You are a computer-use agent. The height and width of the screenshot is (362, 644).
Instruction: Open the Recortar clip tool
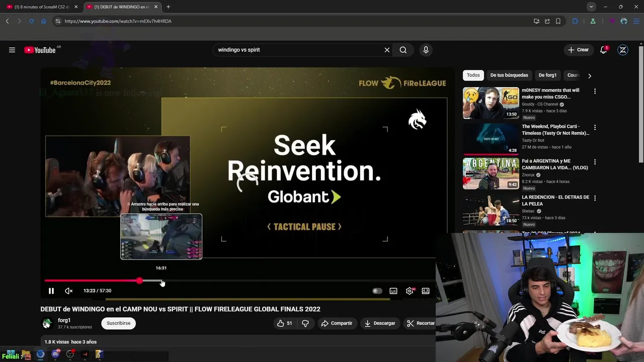[x=421, y=323]
